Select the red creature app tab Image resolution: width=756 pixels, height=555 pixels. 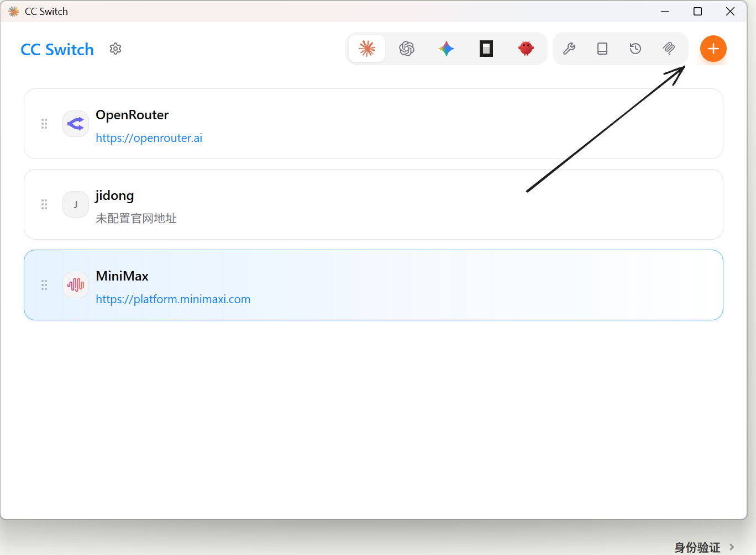click(526, 49)
